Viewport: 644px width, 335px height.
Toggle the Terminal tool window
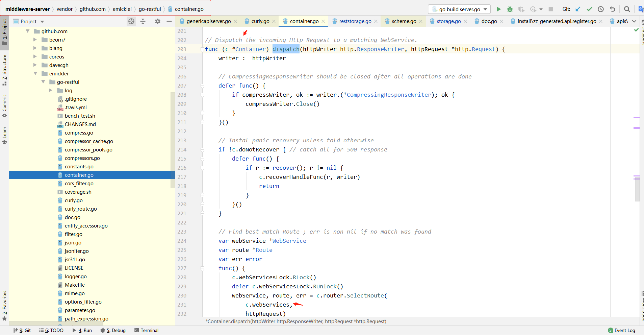[146, 330]
